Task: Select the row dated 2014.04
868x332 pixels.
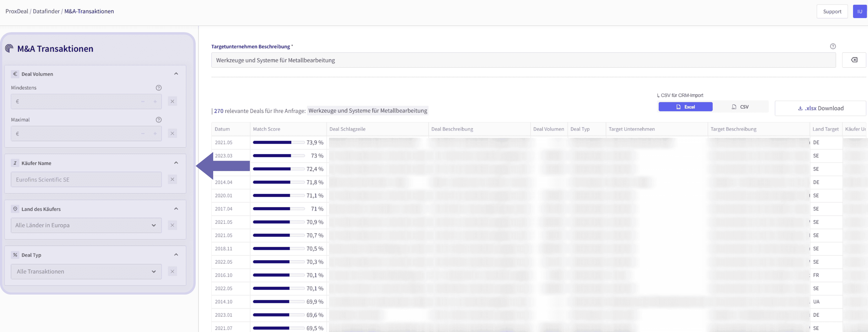Action: click(539, 182)
